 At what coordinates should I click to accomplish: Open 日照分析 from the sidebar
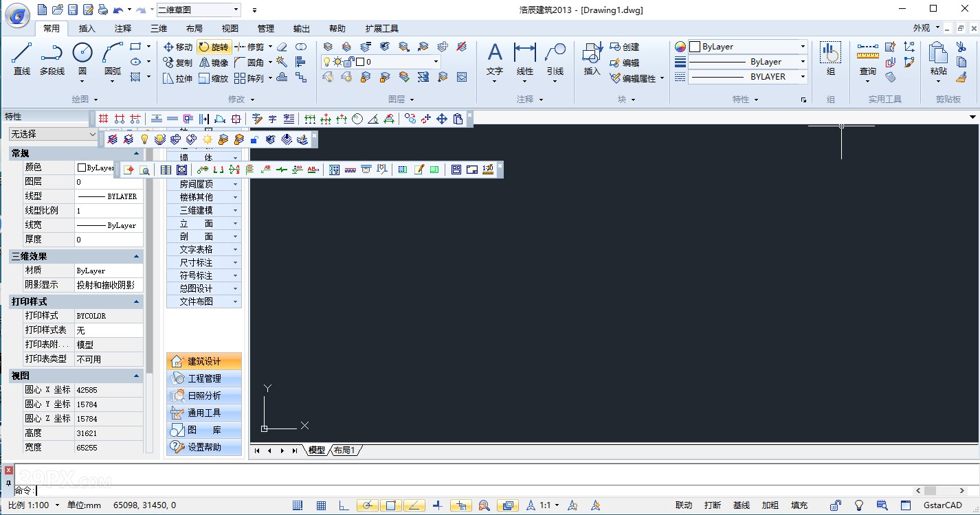[204, 395]
